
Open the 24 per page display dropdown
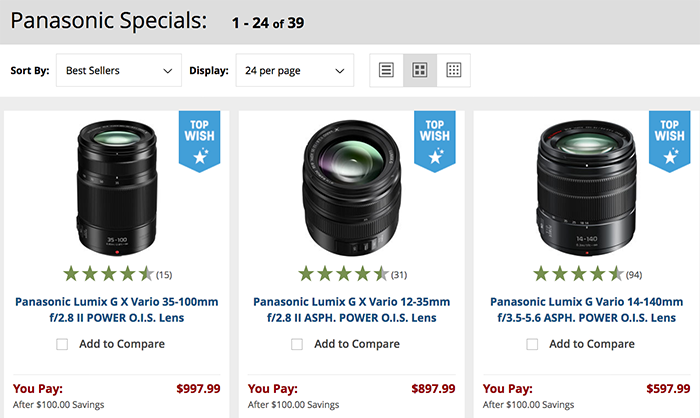pyautogui.click(x=294, y=71)
